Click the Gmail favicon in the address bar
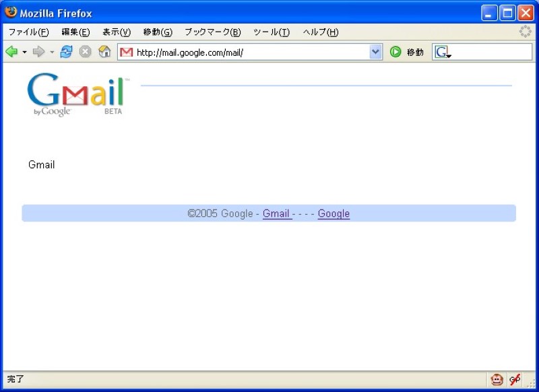The height and width of the screenshot is (392, 539). (x=126, y=53)
